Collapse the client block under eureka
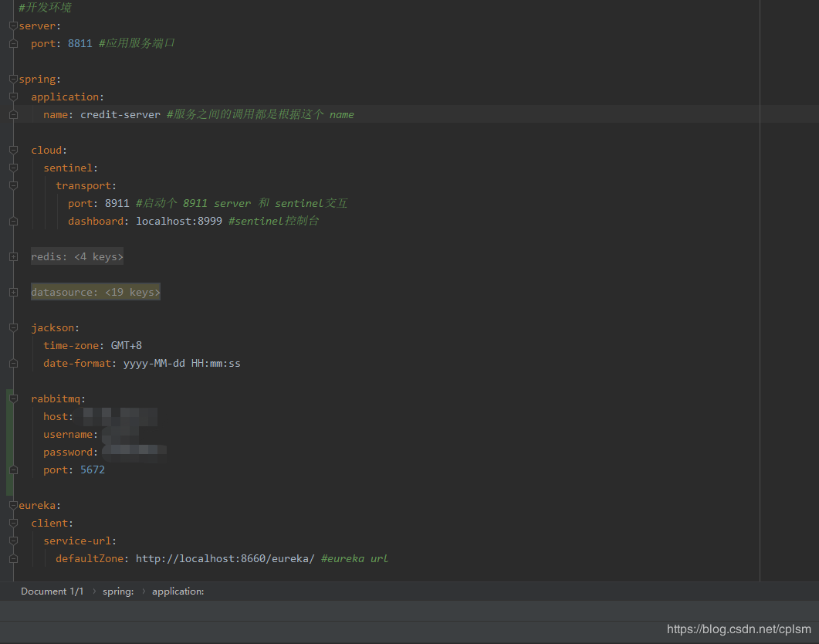The height and width of the screenshot is (644, 819). click(x=12, y=523)
